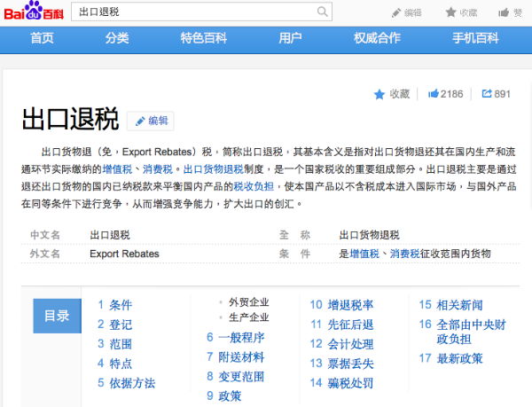Click the pencil icon next to article title
Image resolution: width=532 pixels, height=407 pixels.
(140, 121)
